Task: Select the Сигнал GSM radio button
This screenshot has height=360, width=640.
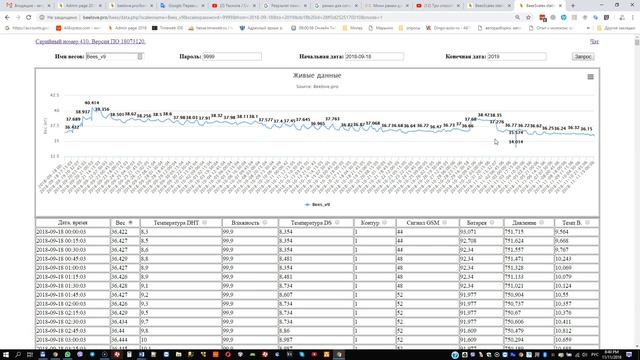Action: point(444,222)
